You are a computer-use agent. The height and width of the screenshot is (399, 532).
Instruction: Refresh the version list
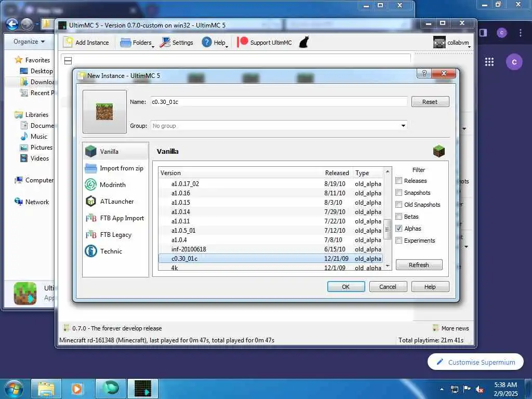(x=419, y=264)
